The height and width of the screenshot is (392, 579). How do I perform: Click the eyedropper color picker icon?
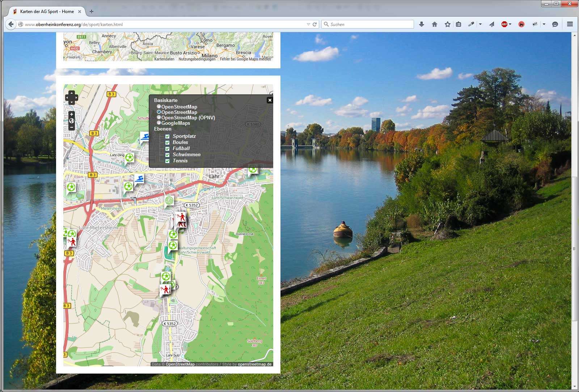pos(471,24)
